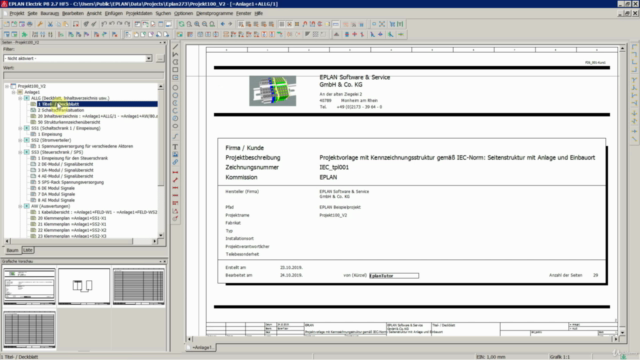Collapse the Projekt100_V2 root node
Screen dimensions: 640x360
coord(7,86)
